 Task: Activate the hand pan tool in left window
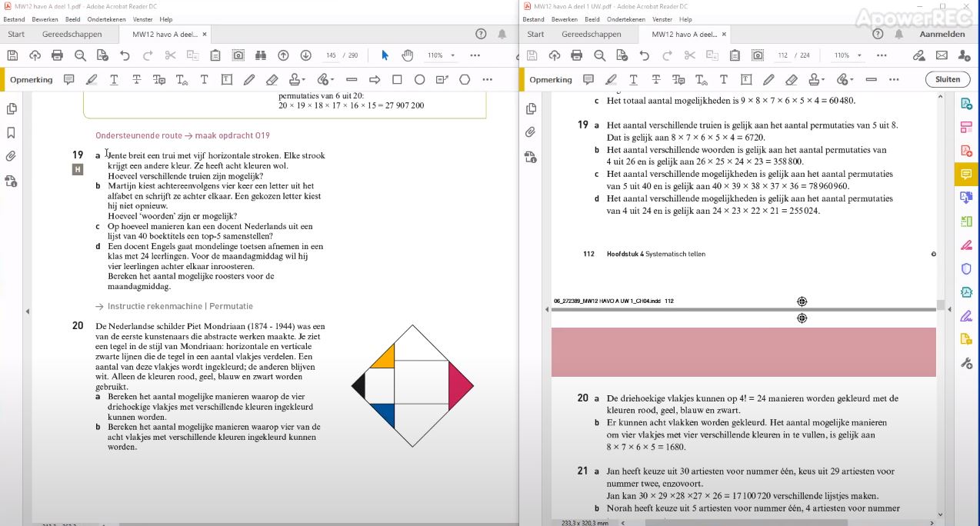(x=407, y=55)
